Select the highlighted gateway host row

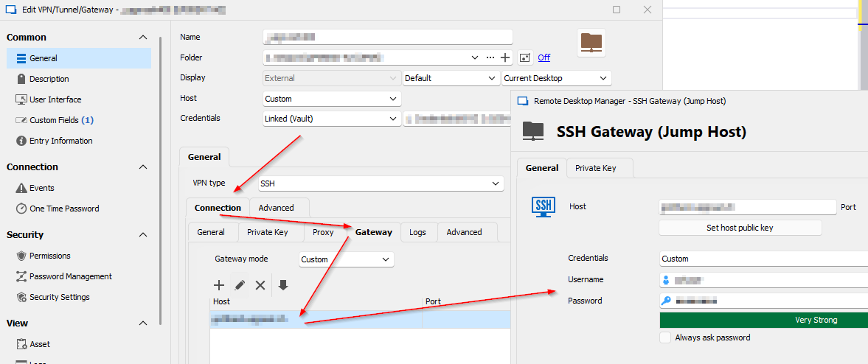point(360,319)
